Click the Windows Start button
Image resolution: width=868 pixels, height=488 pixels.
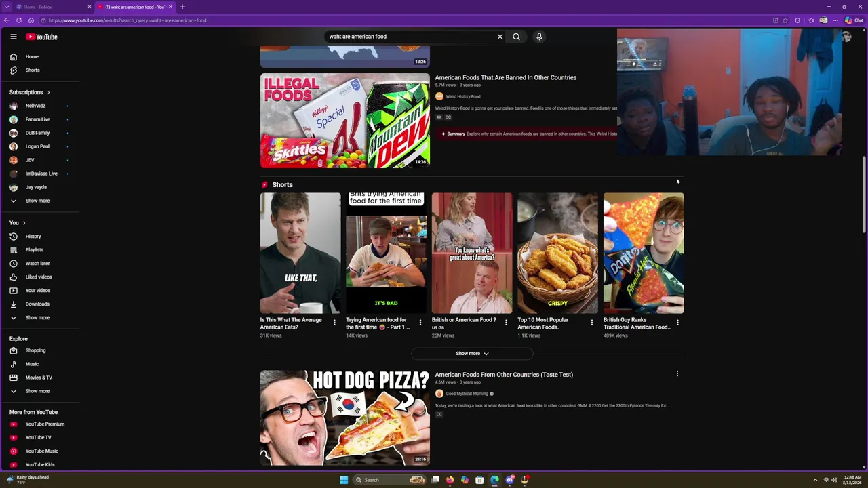tap(344, 480)
